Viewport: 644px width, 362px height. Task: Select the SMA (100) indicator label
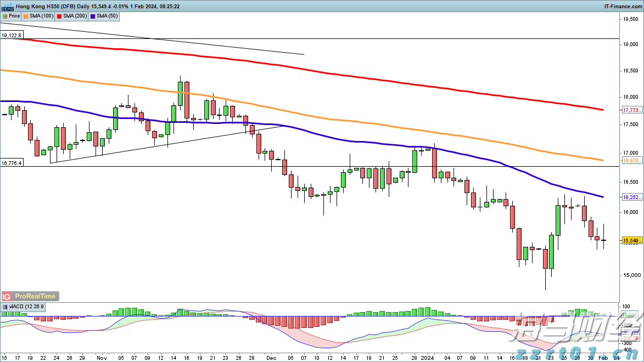[x=41, y=16]
